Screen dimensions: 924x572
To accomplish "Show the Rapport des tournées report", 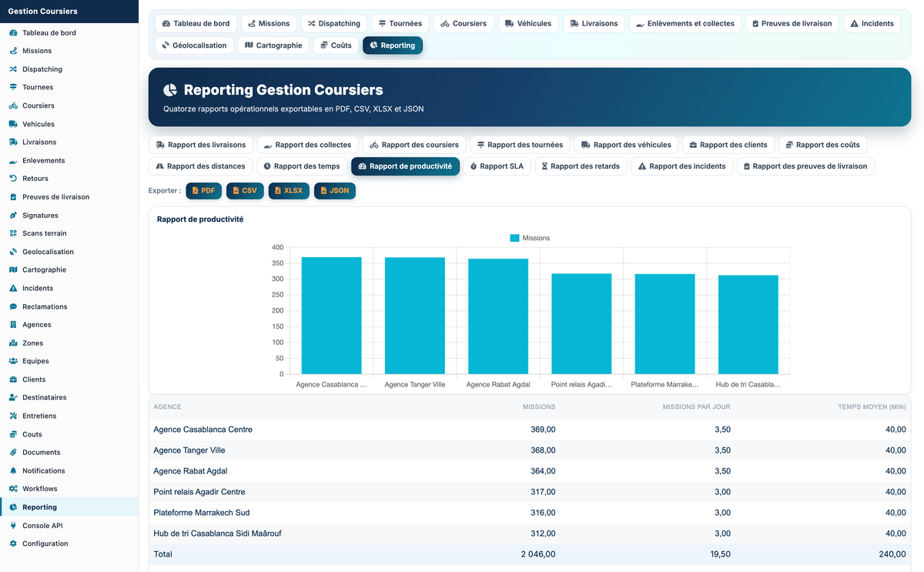I will [x=520, y=145].
